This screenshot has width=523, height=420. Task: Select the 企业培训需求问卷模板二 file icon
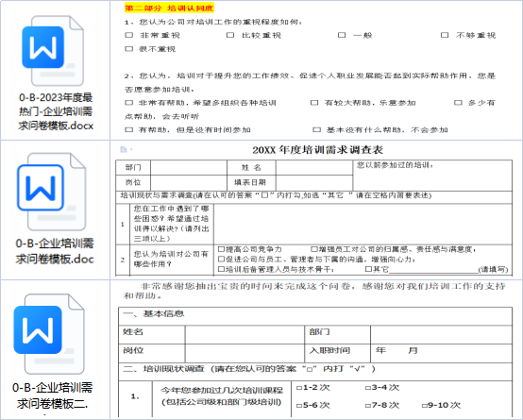[49, 333]
